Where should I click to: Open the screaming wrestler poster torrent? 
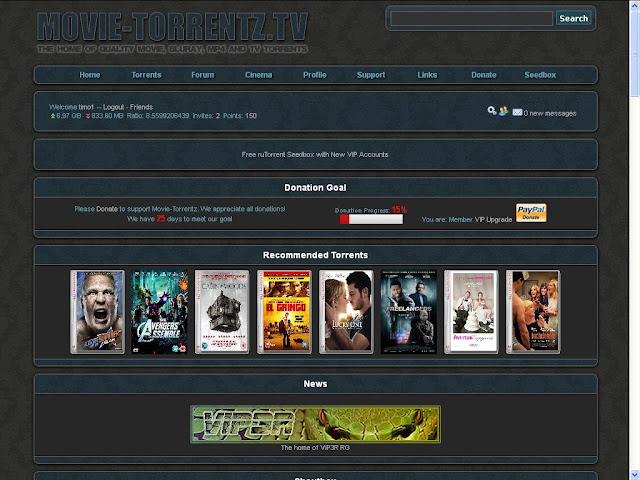pos(98,312)
